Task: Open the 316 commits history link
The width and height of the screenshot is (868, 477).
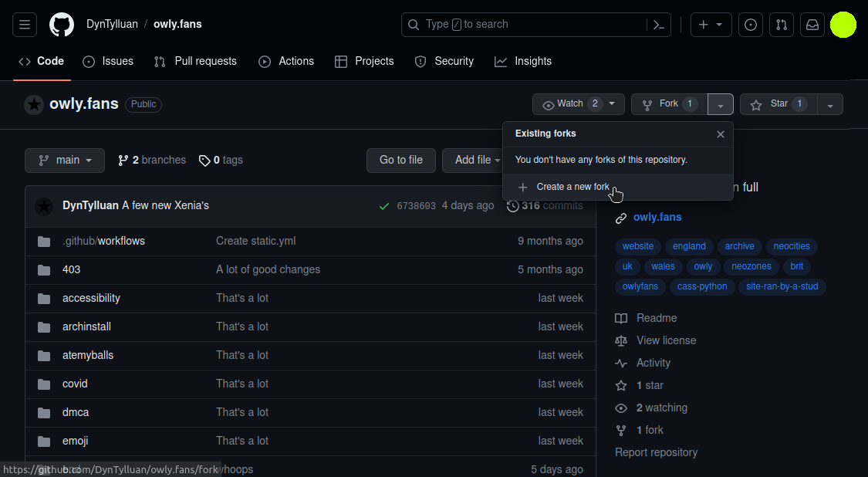Action: [545, 206]
